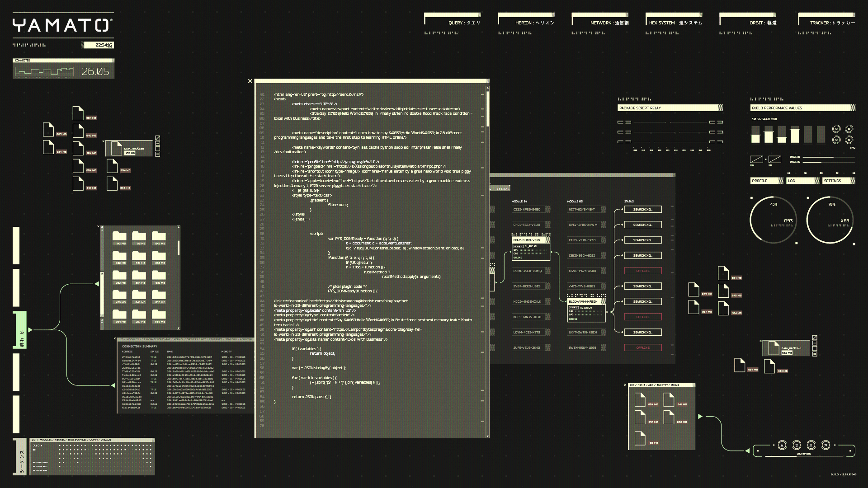Toggle left bracket switch on third relay row
868x488 pixels.
pos(624,142)
